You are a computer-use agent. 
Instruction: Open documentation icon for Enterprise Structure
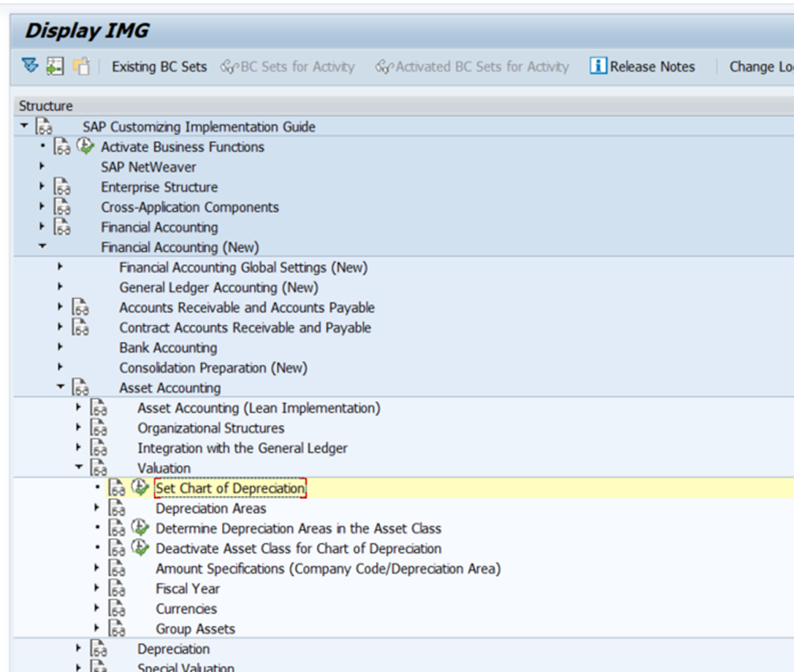[62, 186]
